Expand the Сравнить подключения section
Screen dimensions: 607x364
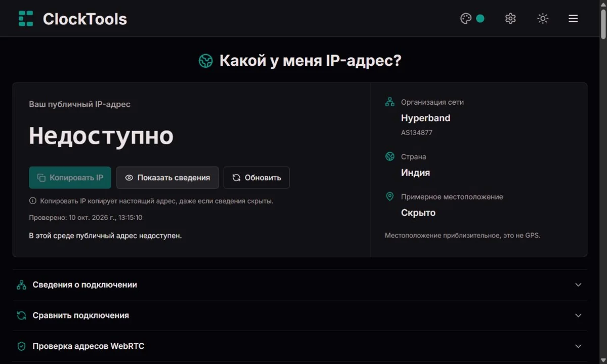click(x=300, y=315)
